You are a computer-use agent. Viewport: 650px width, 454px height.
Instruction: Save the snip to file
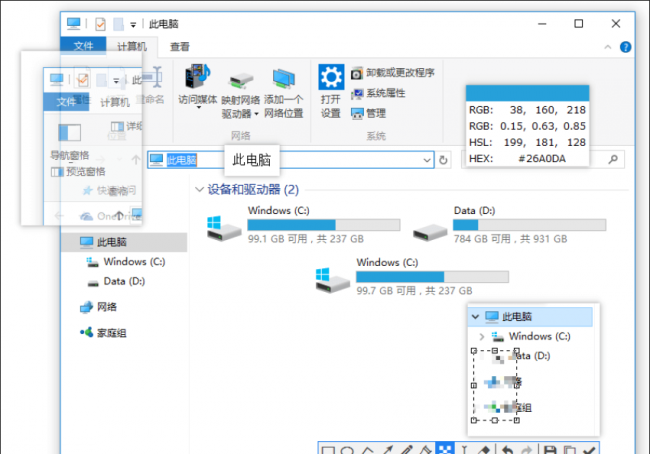[x=550, y=450]
